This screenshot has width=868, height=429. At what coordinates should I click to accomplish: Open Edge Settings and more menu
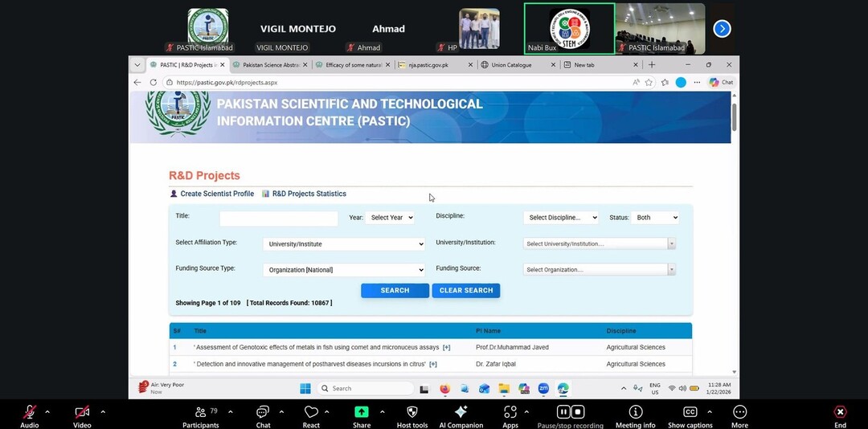(697, 83)
